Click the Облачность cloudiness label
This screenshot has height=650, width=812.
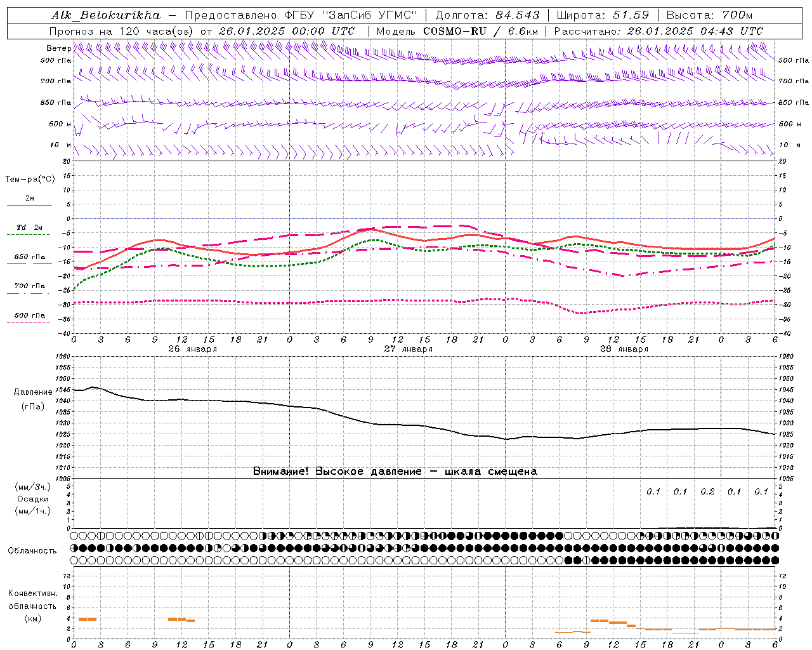click(x=32, y=550)
